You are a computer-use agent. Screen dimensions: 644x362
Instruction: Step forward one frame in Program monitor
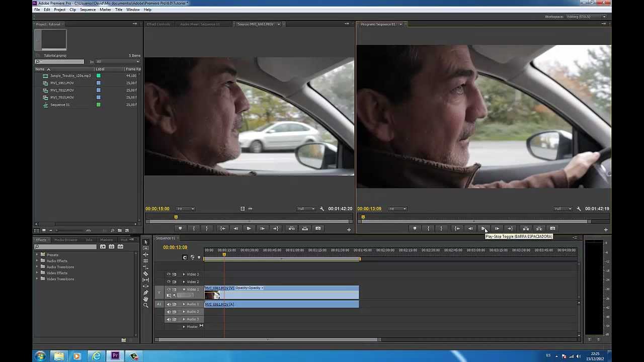[x=497, y=229]
